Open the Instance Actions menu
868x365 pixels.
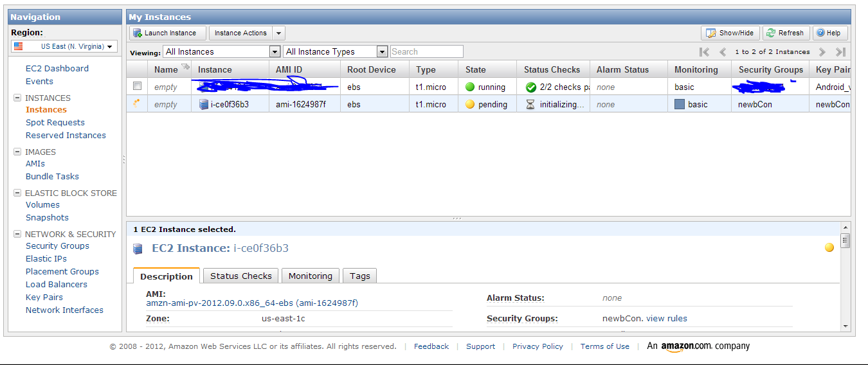(x=240, y=33)
